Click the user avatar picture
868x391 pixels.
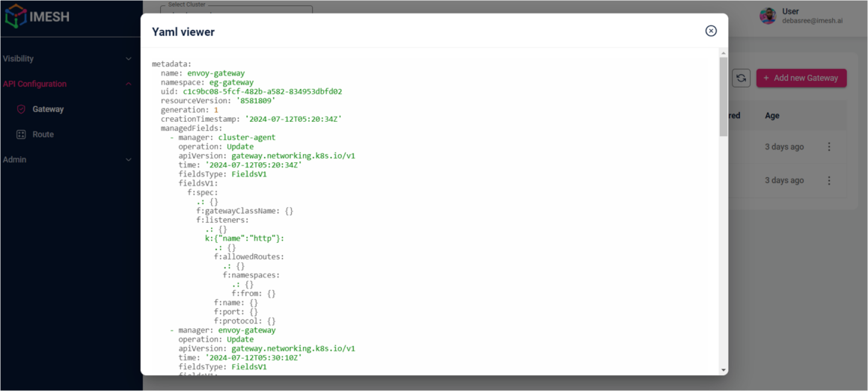(768, 16)
